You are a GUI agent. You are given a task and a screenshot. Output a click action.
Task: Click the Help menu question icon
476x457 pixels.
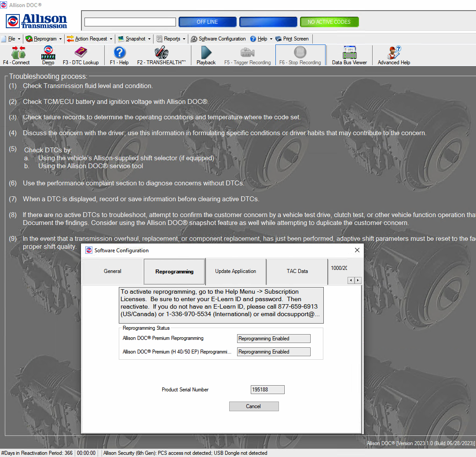253,39
